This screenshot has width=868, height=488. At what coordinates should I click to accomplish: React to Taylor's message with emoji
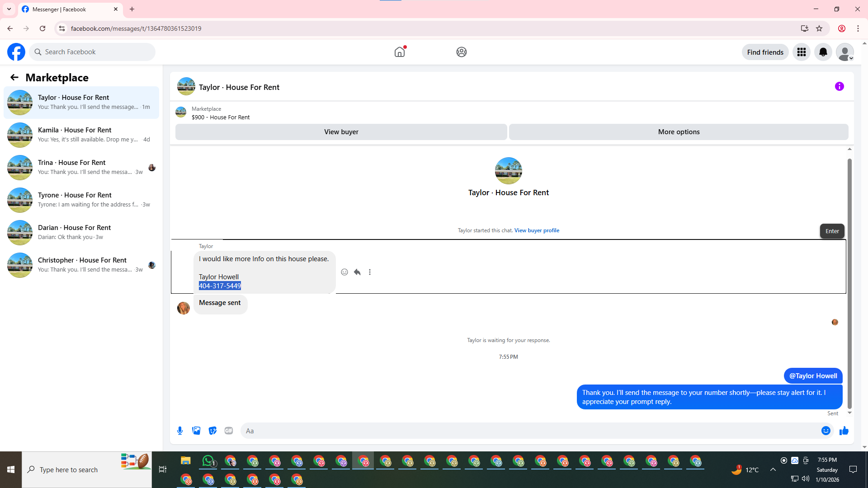344,272
